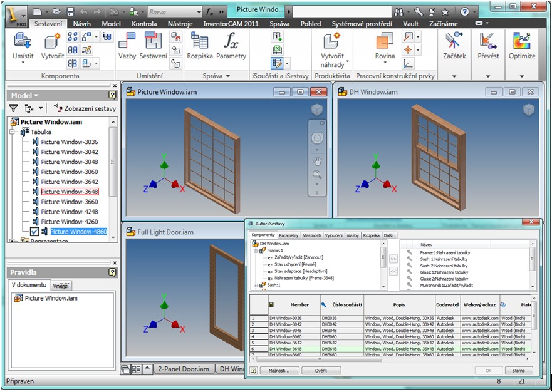Select Picture Window-3648 in model tree
This screenshot has width=552, height=392.
pos(70,192)
